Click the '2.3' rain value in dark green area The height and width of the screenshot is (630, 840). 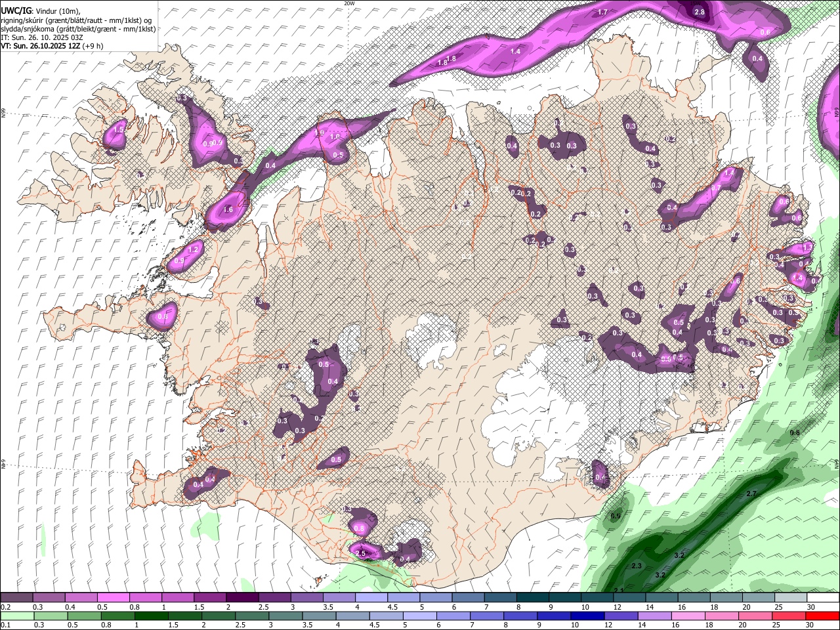click(x=636, y=566)
